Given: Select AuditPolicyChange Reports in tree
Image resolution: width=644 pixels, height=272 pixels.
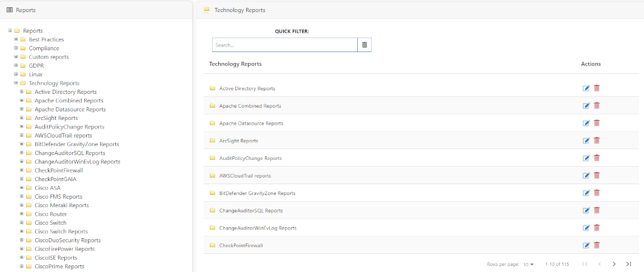Looking at the screenshot, I should [x=69, y=127].
